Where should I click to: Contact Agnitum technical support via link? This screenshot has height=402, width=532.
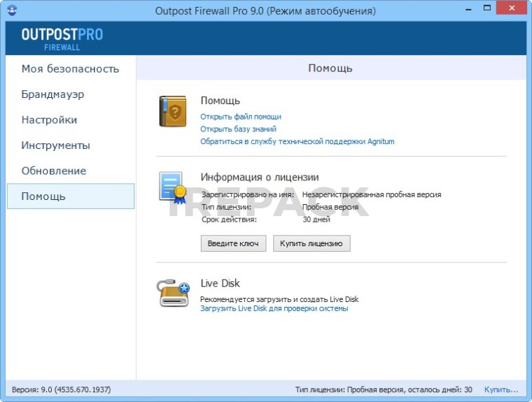click(x=297, y=141)
